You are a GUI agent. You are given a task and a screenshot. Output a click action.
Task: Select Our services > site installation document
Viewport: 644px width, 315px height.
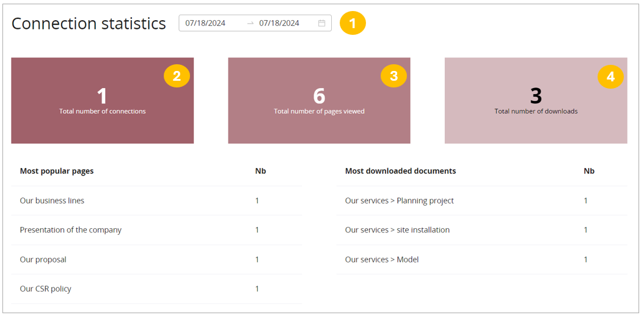click(x=397, y=230)
